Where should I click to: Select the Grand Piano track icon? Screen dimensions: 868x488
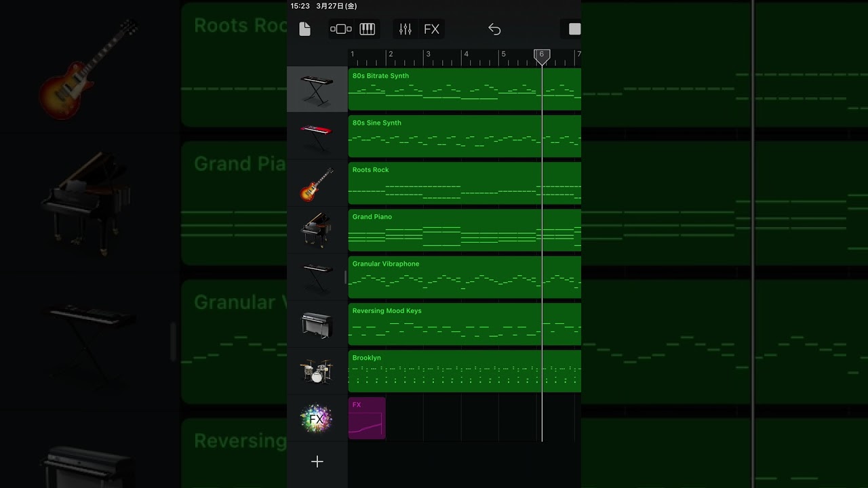pos(317,230)
